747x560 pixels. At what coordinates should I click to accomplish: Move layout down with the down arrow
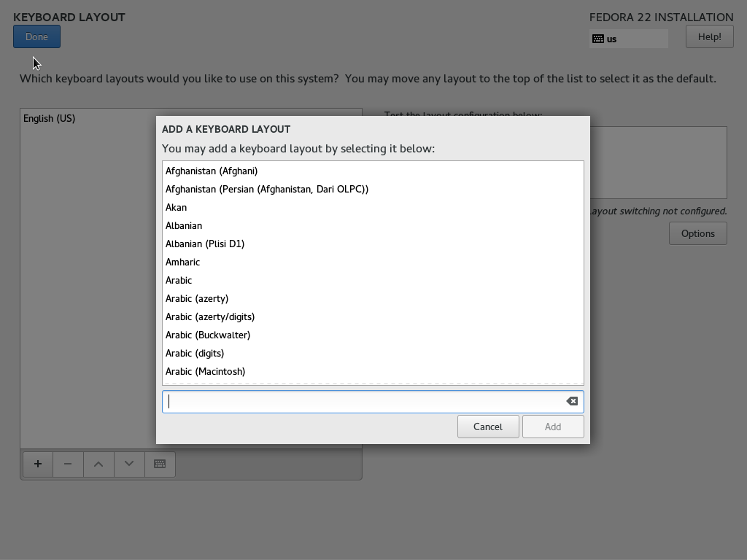tap(129, 464)
